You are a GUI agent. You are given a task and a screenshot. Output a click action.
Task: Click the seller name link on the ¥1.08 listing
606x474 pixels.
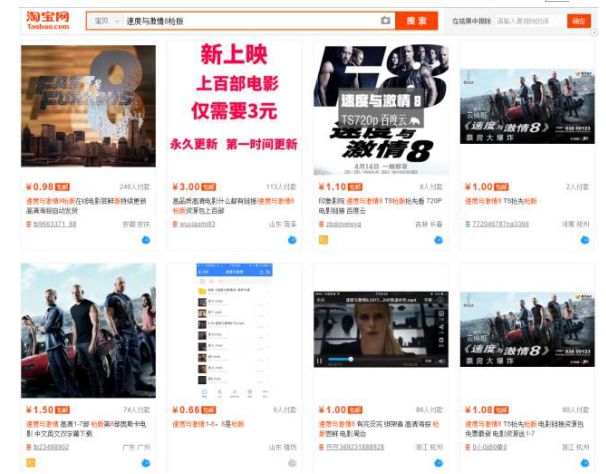[x=489, y=447]
